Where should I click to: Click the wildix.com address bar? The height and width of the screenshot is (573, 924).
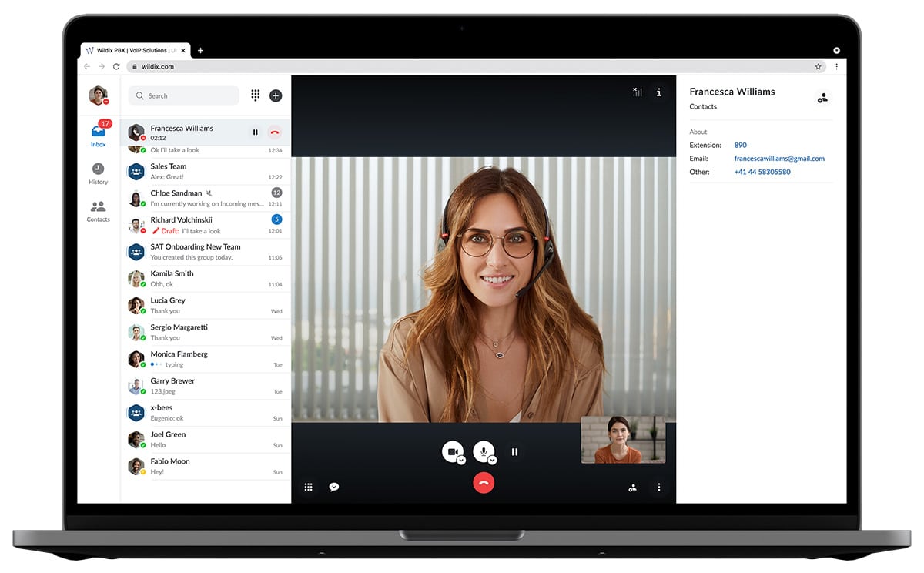coord(475,67)
